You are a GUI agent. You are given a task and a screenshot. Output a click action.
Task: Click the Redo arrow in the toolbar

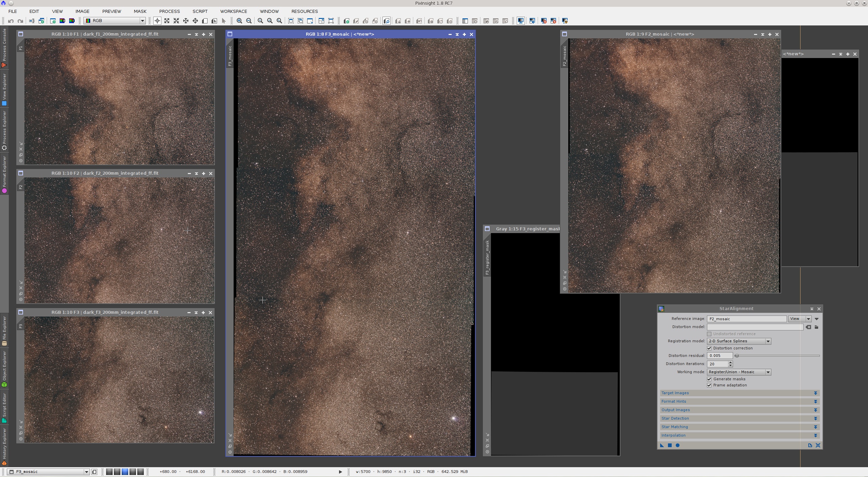tap(20, 21)
